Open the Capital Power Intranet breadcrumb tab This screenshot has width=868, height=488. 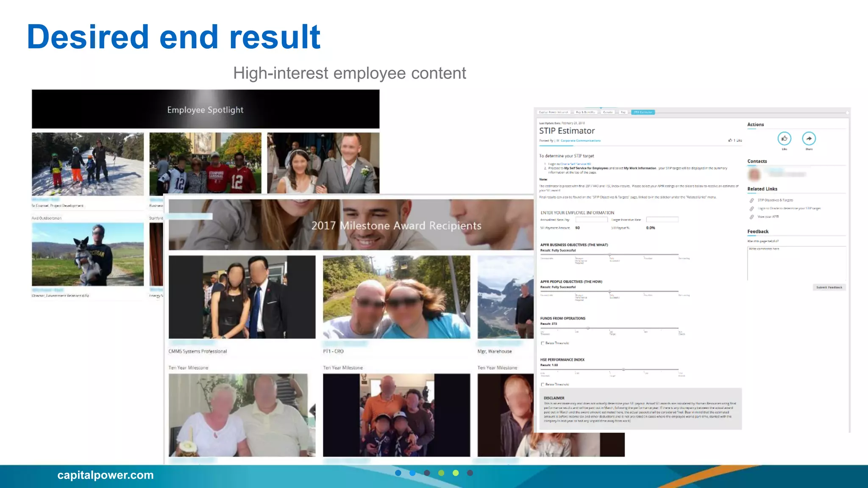[554, 112]
